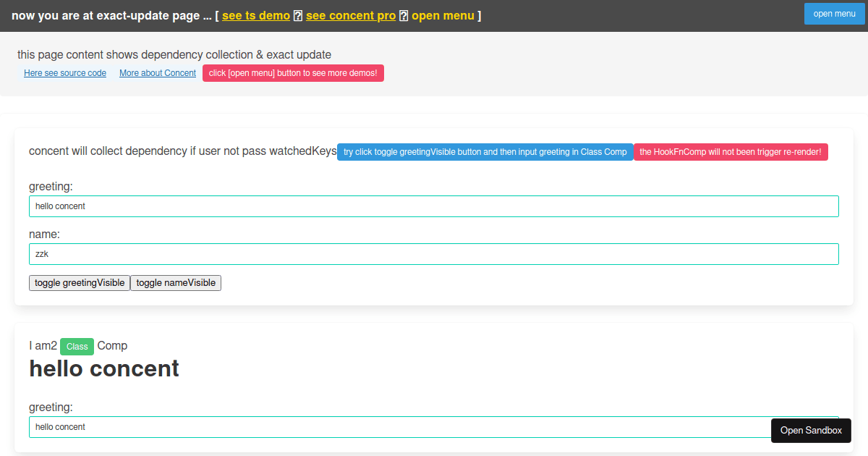Click the 'now you are at exact-update page' title

pyautogui.click(x=109, y=15)
